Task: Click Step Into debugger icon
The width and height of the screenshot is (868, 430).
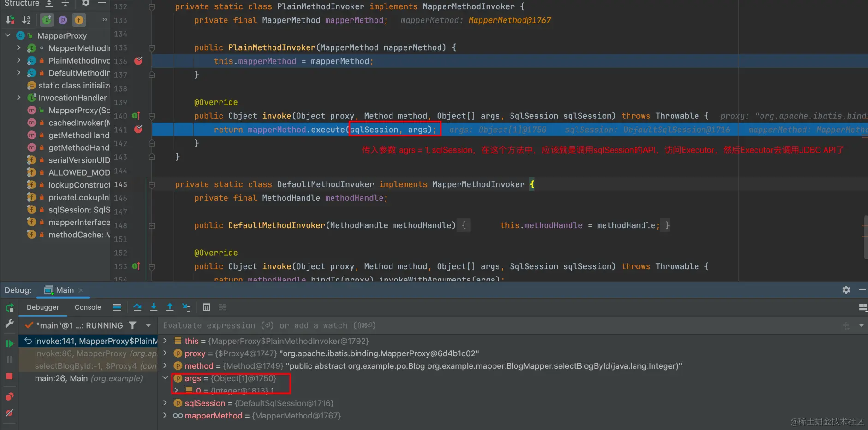Action: click(154, 307)
